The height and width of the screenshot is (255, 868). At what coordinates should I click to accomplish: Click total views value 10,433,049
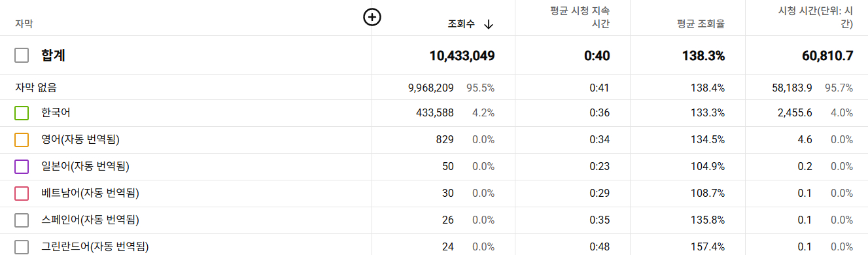click(x=462, y=56)
